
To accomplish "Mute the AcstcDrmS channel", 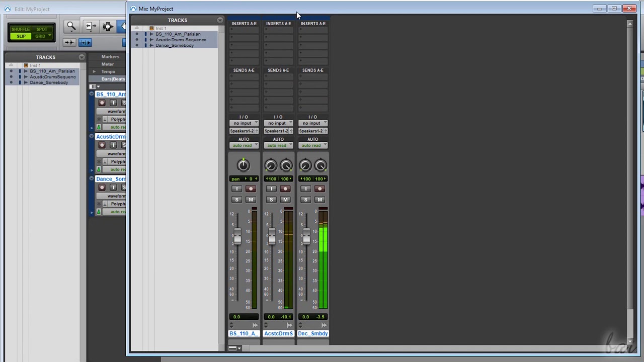I will (x=285, y=200).
